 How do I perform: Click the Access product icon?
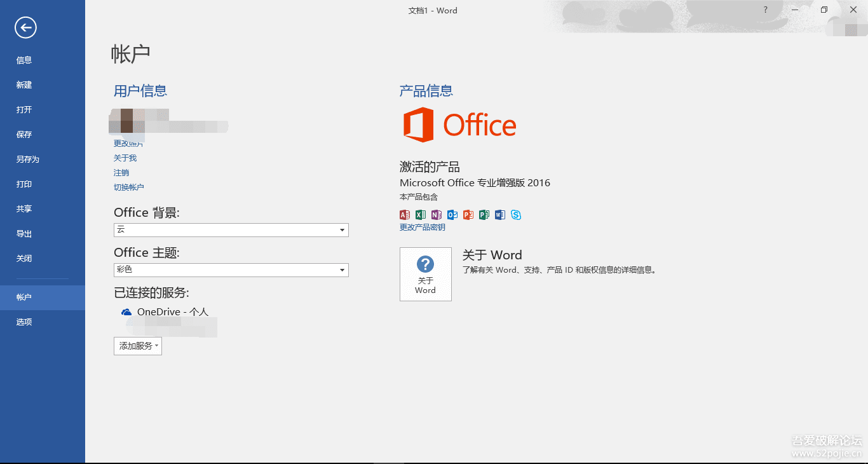point(405,215)
